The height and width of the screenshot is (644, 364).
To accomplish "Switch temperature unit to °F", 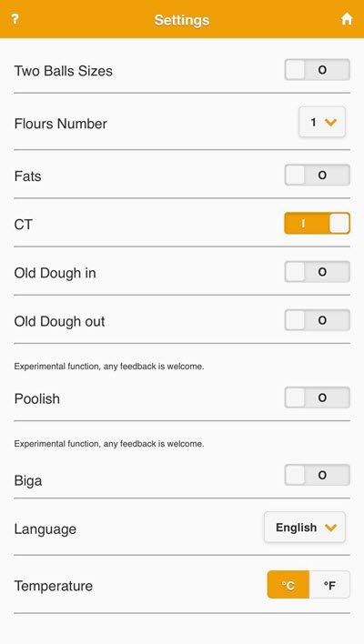I will pyautogui.click(x=329, y=585).
